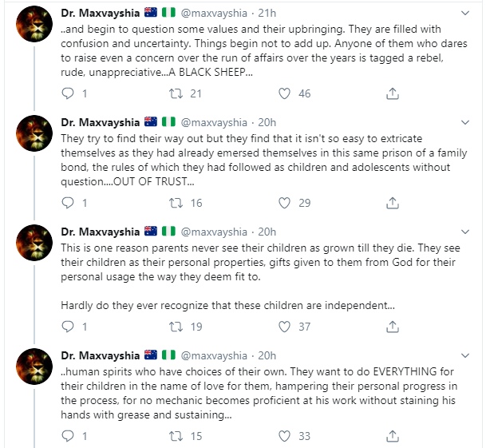The image size is (486, 448).
Task: Open Dr. Maxvayshia's profile name in the first tweet
Action: (x=99, y=14)
